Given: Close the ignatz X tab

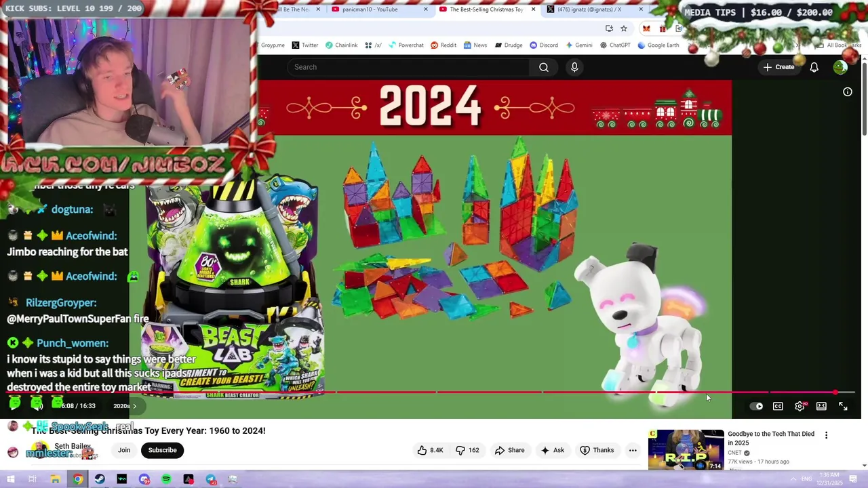Looking at the screenshot, I should 641,9.
